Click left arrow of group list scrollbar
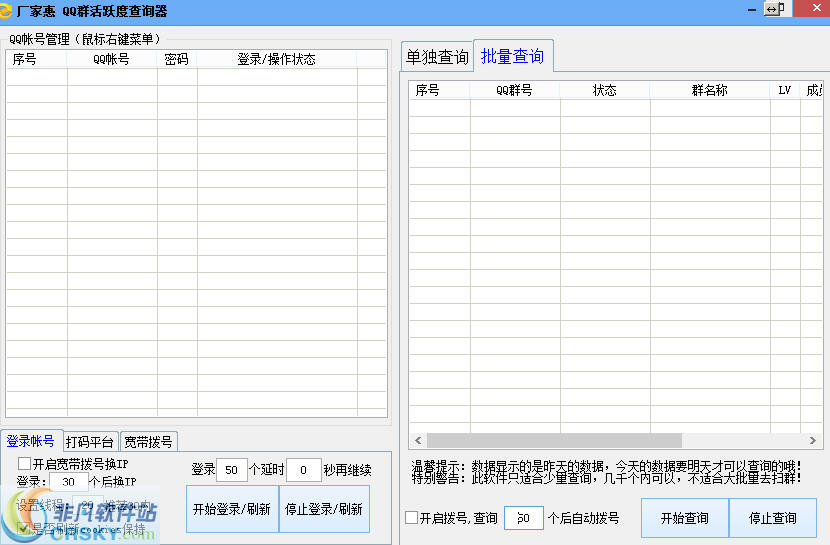 [418, 440]
